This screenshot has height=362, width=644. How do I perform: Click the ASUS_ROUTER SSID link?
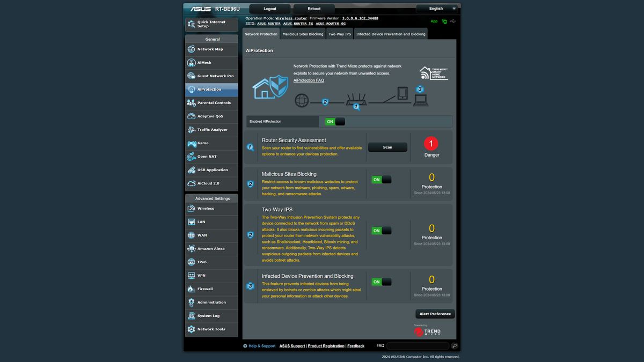269,24
